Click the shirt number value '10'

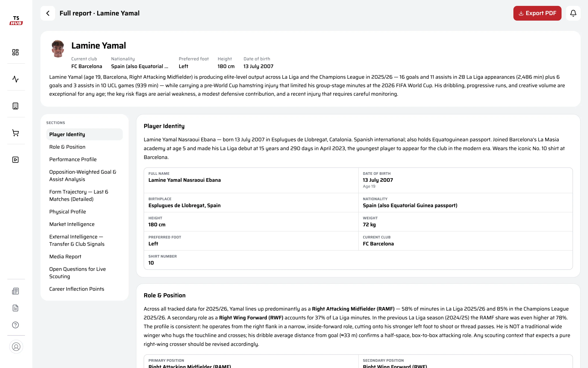pyautogui.click(x=151, y=263)
